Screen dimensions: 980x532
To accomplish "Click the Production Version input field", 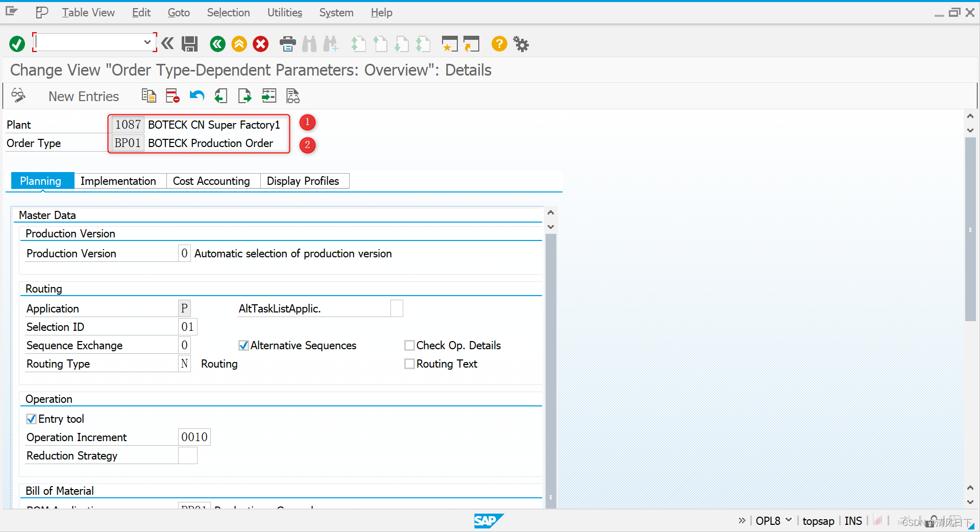I will [184, 254].
